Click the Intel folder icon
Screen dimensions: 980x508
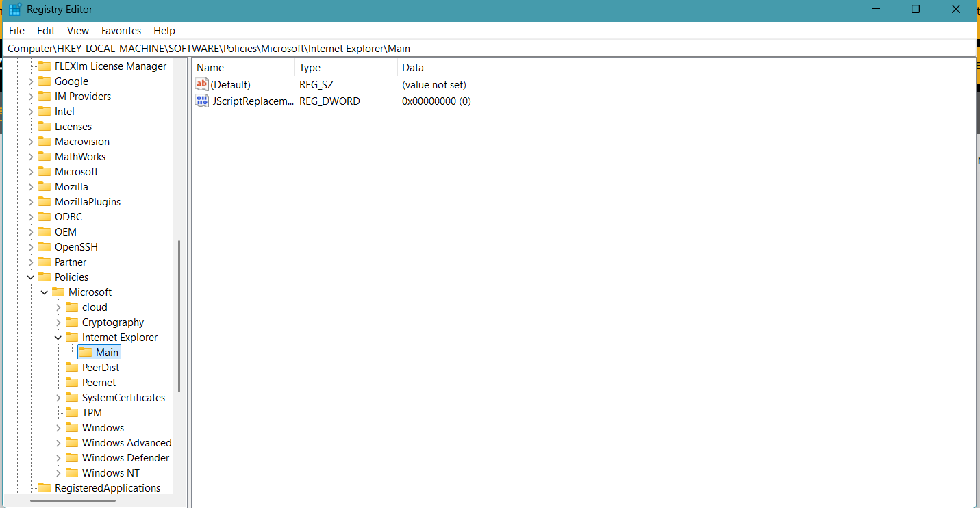point(45,112)
